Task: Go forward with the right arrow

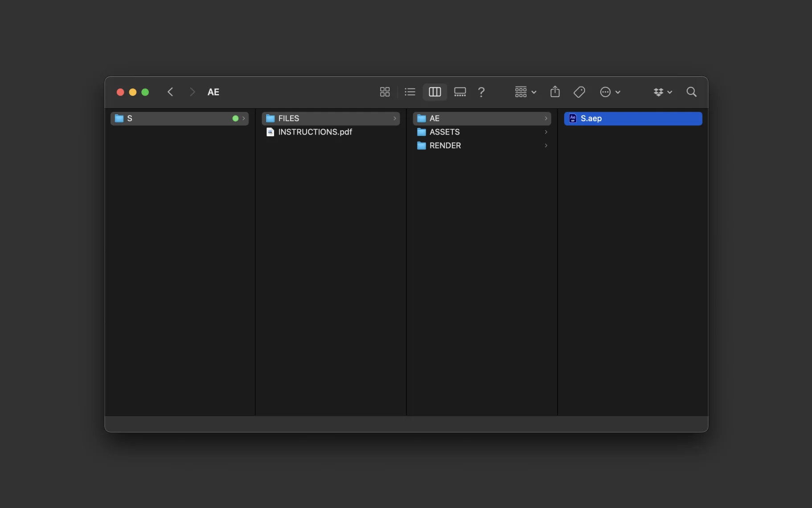Action: 192,92
